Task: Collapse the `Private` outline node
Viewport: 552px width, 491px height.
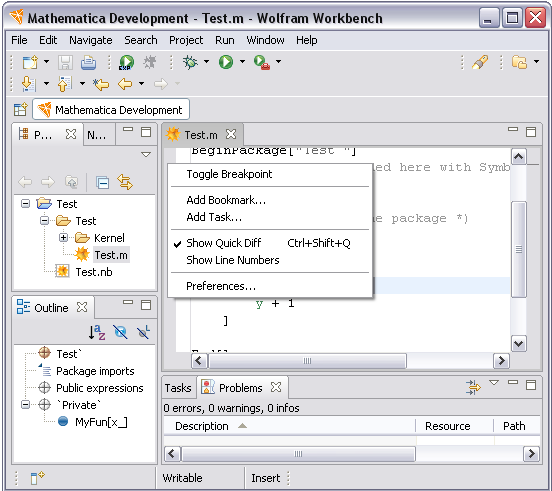Action: 25,404
